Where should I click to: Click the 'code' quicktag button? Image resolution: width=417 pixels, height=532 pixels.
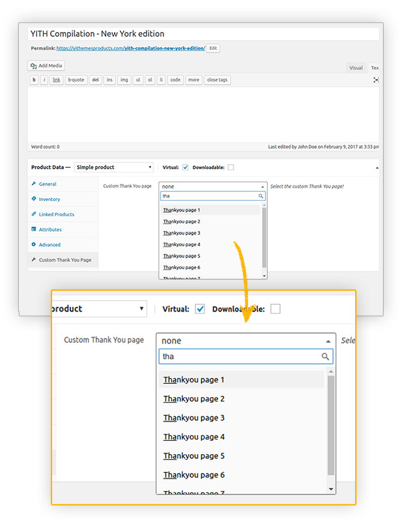click(x=175, y=80)
